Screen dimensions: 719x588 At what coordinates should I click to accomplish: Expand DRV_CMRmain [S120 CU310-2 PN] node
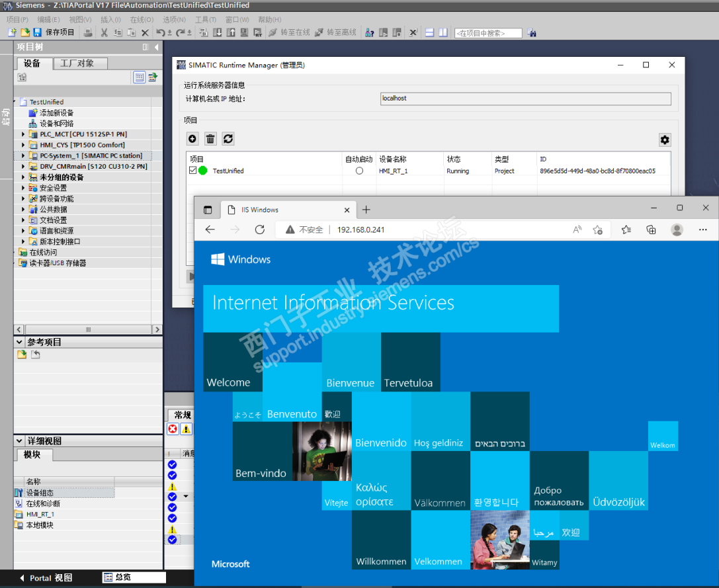(23, 167)
